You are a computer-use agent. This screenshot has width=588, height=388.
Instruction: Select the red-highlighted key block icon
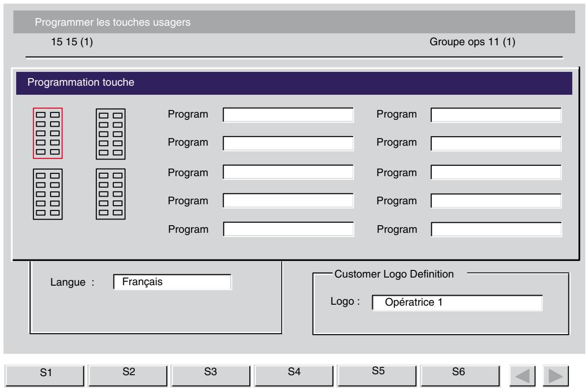(48, 133)
